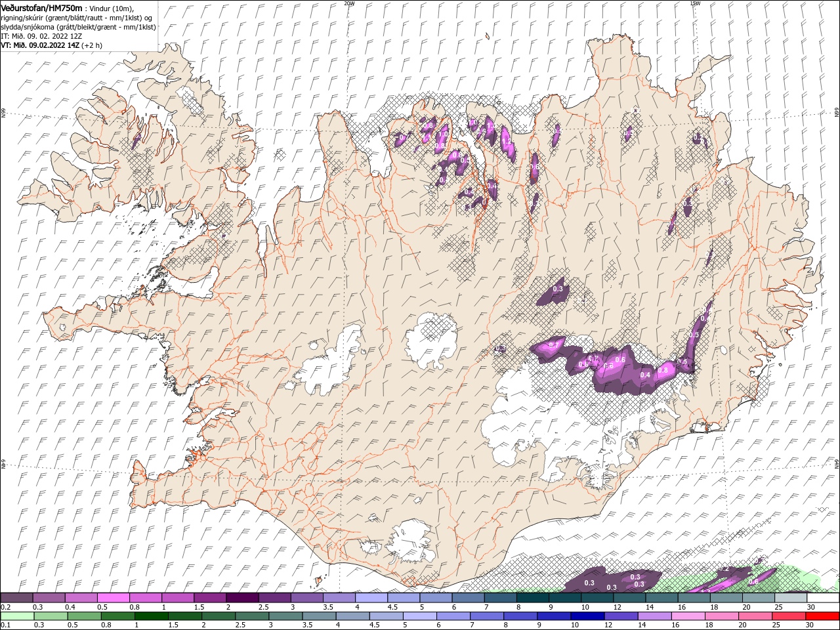The image size is (840, 630).
Task: Click the 'rigning/skúrir' legend description line
Action: [x=76, y=18]
